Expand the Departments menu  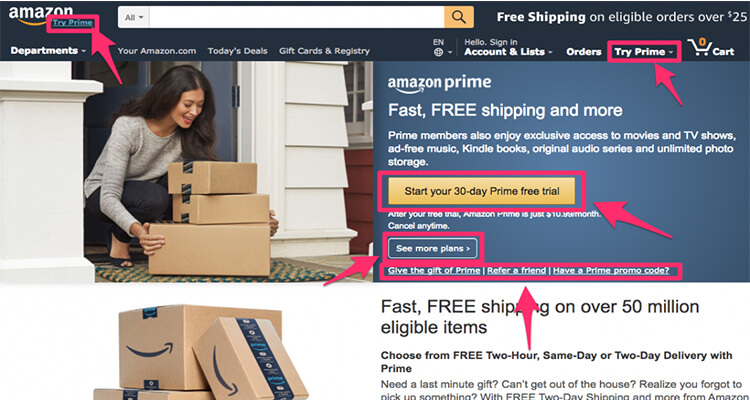[x=48, y=51]
